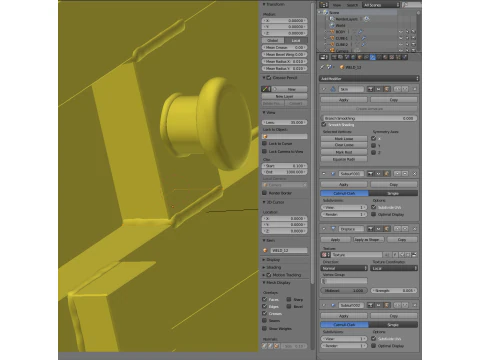
Task: Open the Search menu in outliner header
Action: click(x=352, y=5)
